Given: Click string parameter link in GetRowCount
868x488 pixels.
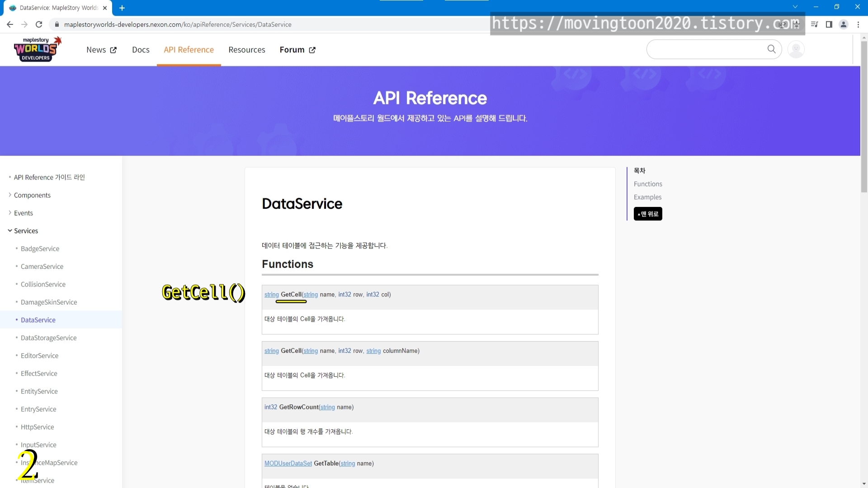Looking at the screenshot, I should pyautogui.click(x=327, y=407).
